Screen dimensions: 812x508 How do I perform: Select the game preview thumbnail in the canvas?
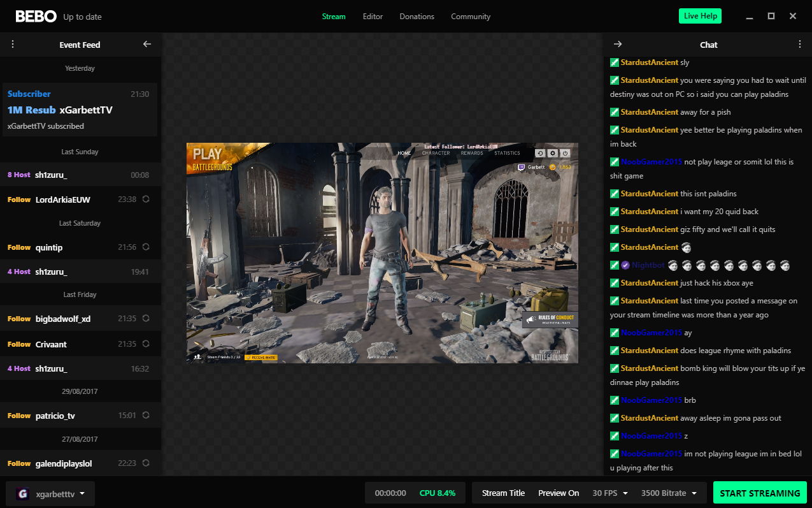tap(382, 253)
